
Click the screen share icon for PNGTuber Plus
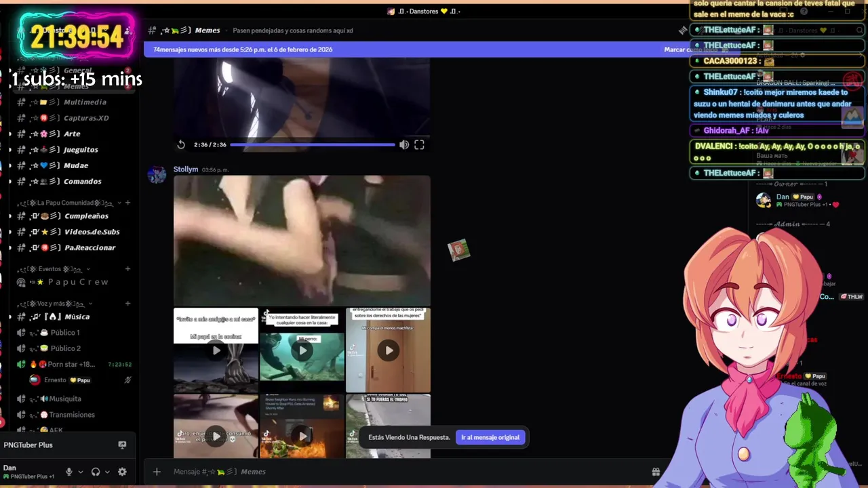click(x=122, y=445)
